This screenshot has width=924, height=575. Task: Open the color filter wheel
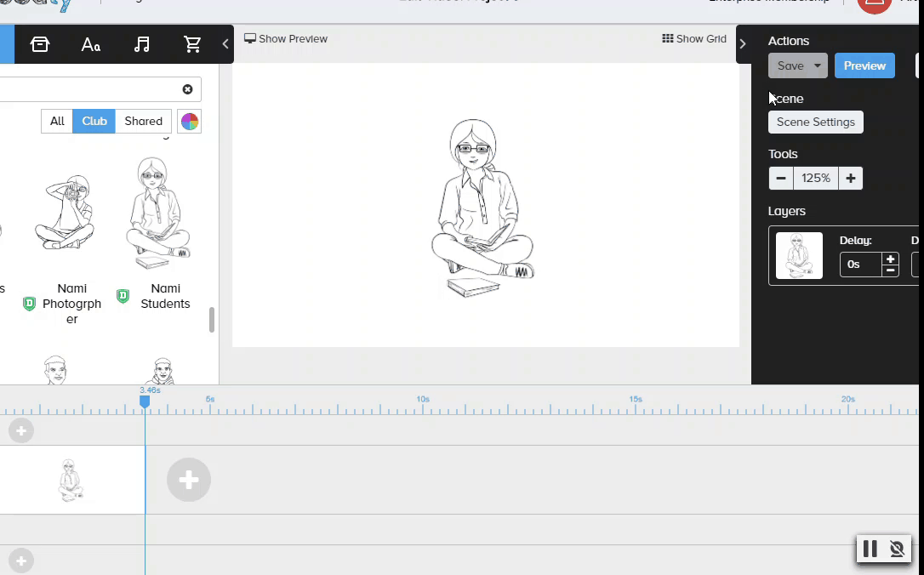tap(189, 122)
